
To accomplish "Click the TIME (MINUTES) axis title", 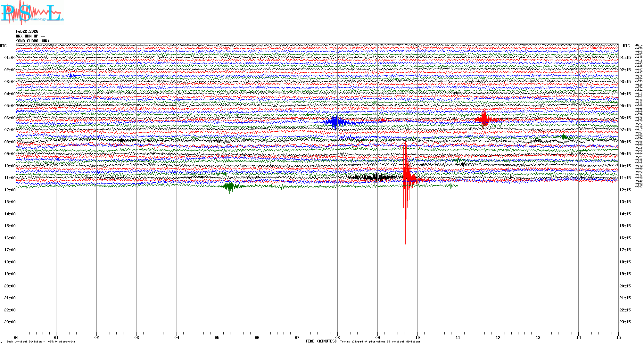I will [321, 342].
